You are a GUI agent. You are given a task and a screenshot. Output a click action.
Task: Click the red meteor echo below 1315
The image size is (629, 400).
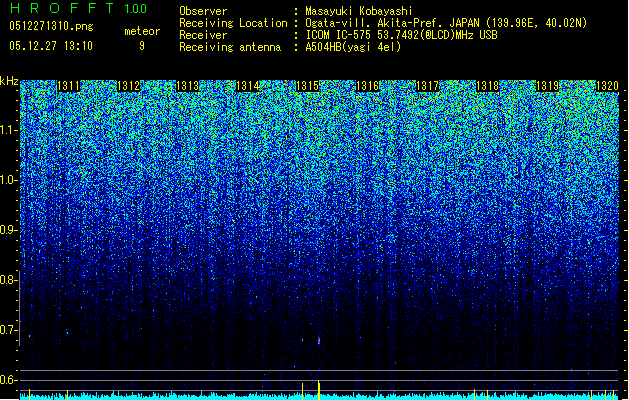[319, 341]
